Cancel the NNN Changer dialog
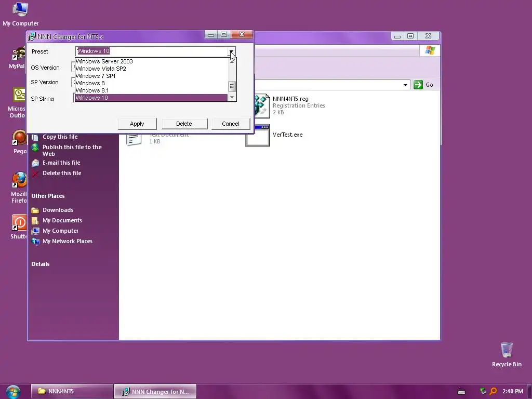This screenshot has width=532, height=399. 231,124
